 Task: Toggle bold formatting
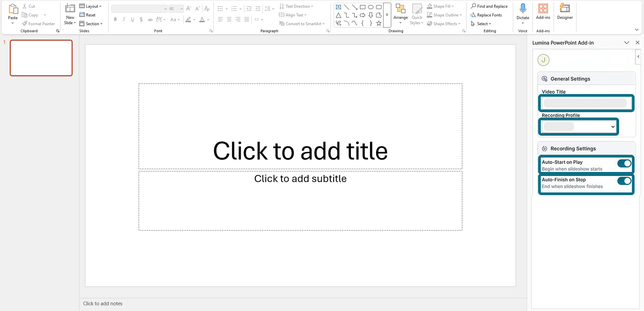point(115,19)
